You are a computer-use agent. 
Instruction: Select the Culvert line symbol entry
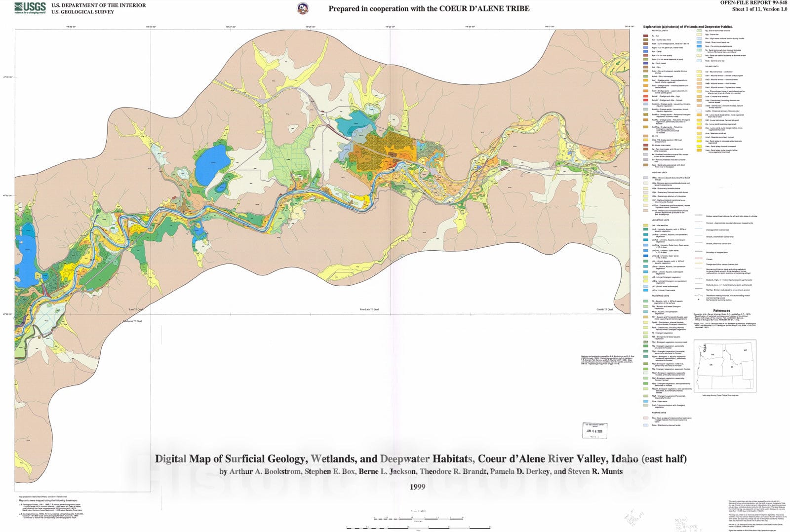[699, 259]
